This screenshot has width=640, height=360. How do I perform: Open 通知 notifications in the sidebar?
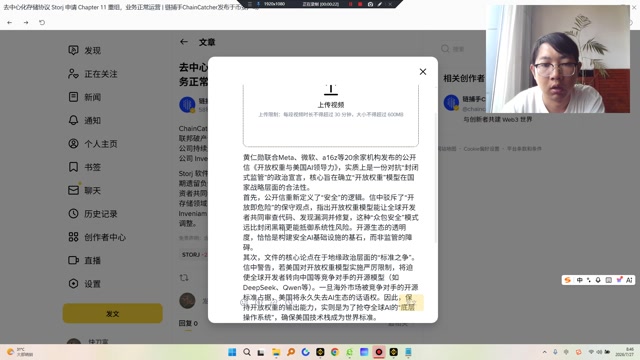tap(84, 120)
